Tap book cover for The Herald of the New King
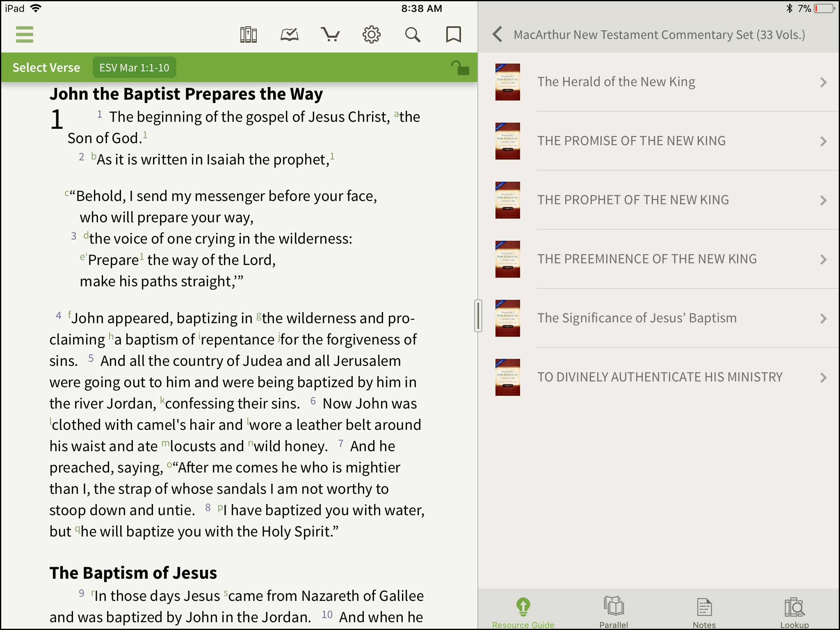840x630 pixels. coord(507,82)
